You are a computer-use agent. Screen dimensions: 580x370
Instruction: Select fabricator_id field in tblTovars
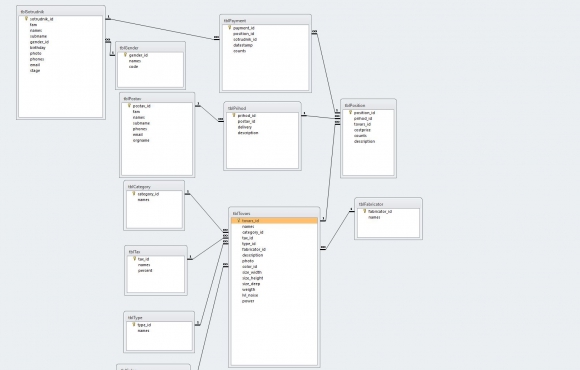coord(254,249)
